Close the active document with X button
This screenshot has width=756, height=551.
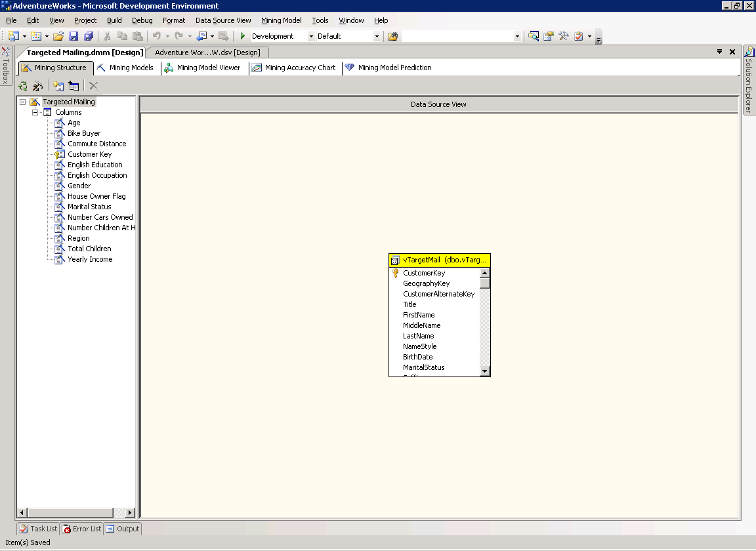(x=732, y=52)
